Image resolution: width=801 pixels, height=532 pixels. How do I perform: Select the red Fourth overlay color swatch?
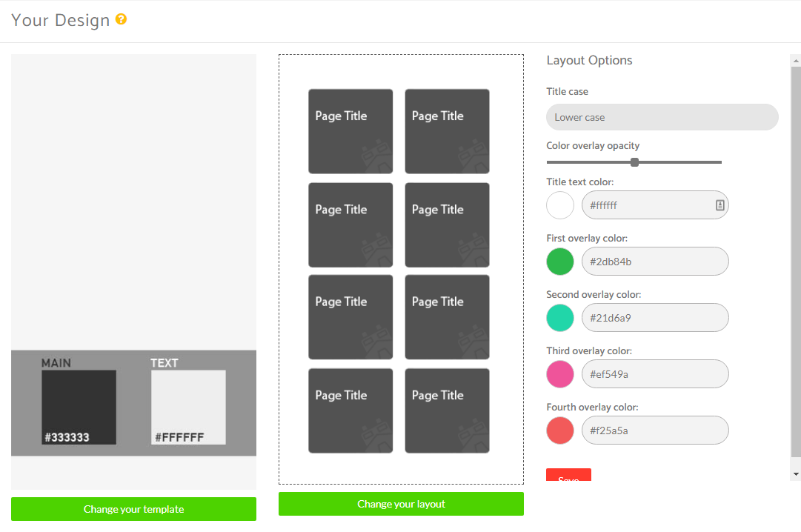tap(559, 430)
